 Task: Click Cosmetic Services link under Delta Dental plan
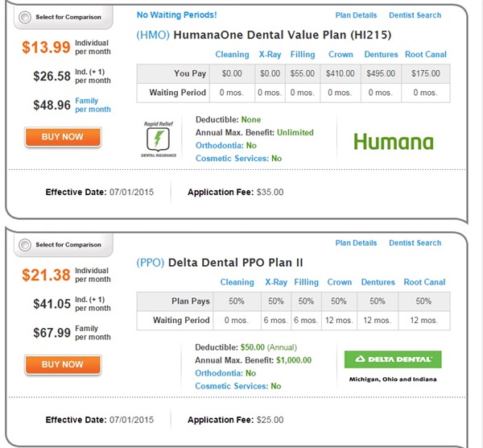232,386
